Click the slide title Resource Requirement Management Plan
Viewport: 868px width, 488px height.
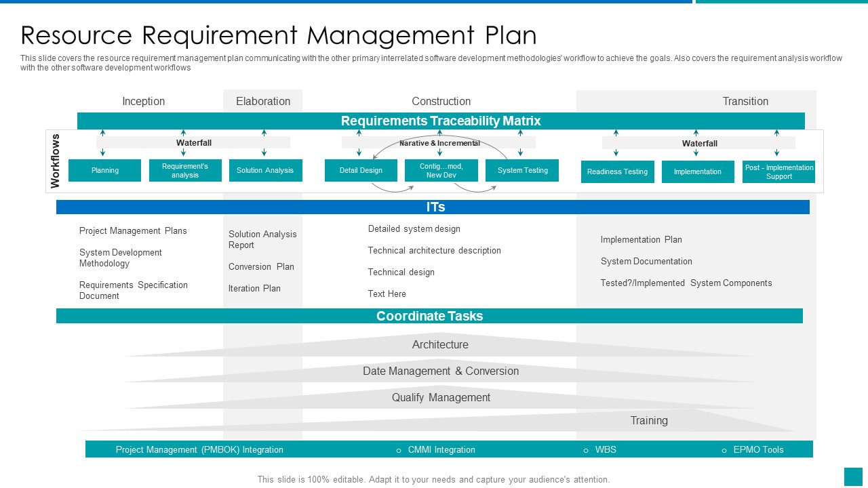[x=279, y=35]
